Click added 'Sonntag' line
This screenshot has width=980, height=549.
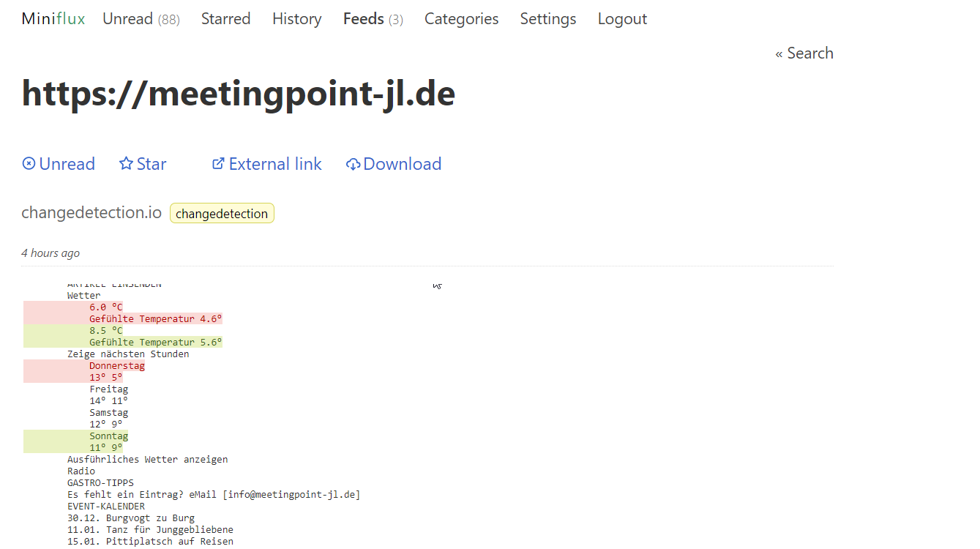[109, 436]
